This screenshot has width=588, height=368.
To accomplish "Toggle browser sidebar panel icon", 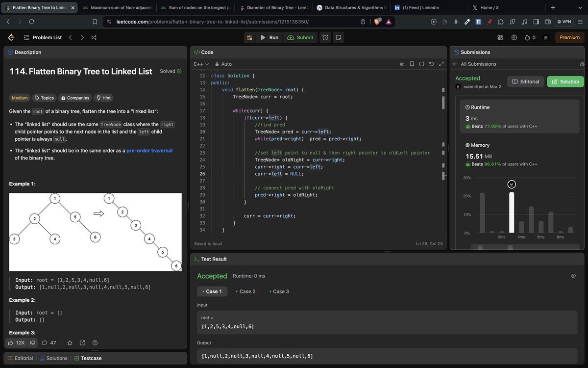I will (536, 22).
